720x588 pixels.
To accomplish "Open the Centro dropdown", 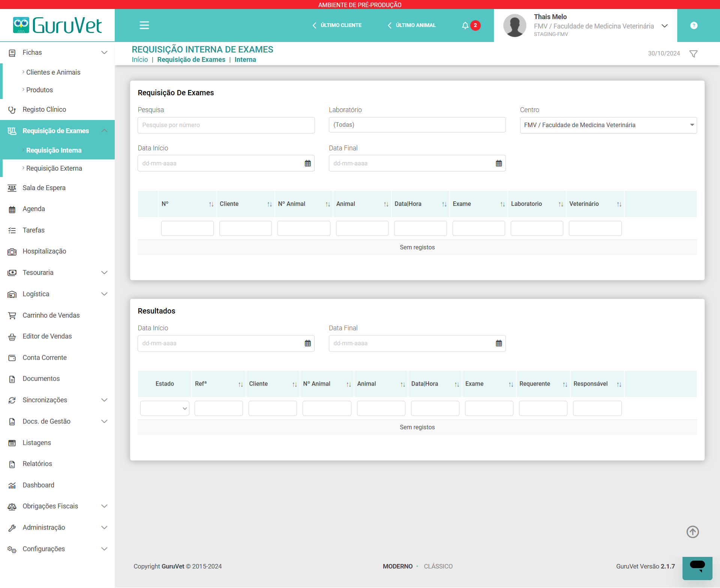I will pyautogui.click(x=608, y=125).
